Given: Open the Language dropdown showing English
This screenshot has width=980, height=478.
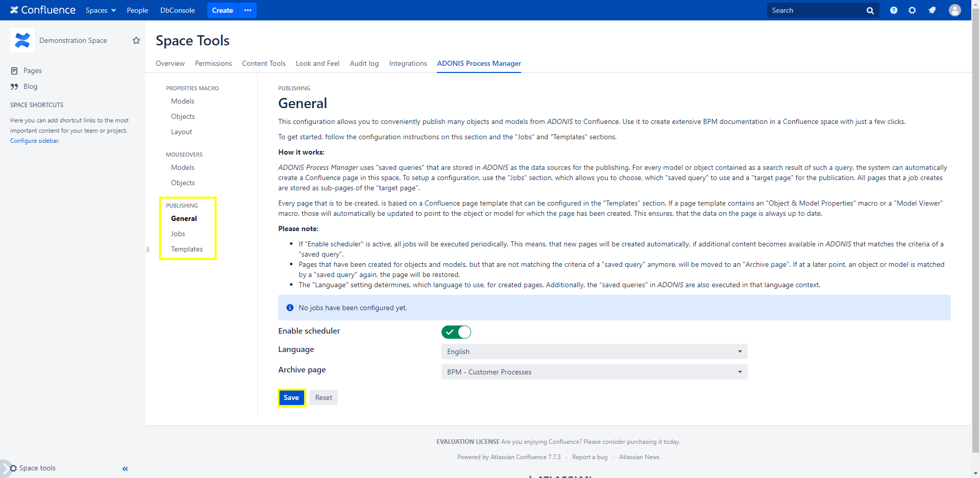Looking at the screenshot, I should pos(595,351).
